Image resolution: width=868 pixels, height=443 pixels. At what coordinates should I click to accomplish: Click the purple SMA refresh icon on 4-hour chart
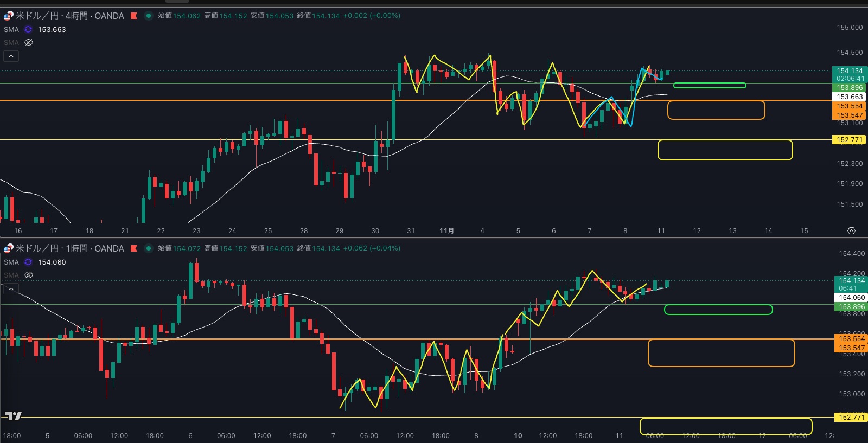coord(28,30)
